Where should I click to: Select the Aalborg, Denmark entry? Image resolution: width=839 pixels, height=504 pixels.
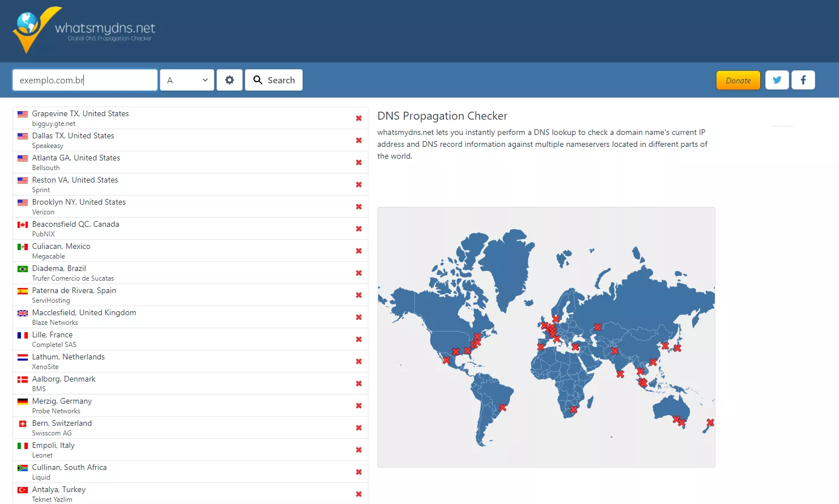190,383
